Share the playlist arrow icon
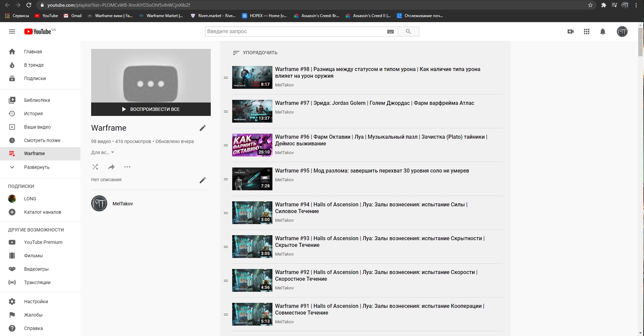The image size is (644, 336). pyautogui.click(x=111, y=167)
